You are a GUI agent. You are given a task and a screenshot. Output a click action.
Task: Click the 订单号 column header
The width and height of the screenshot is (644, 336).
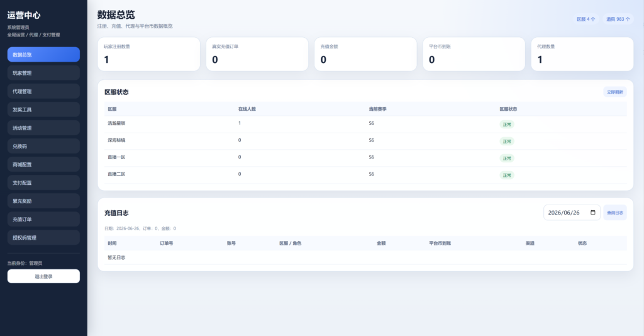point(166,243)
